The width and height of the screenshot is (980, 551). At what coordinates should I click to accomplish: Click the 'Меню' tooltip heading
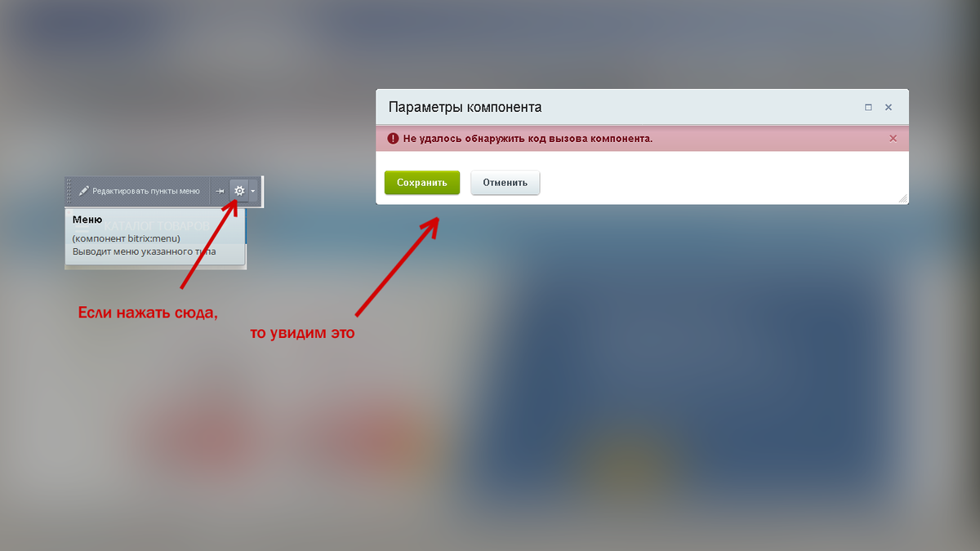(87, 220)
